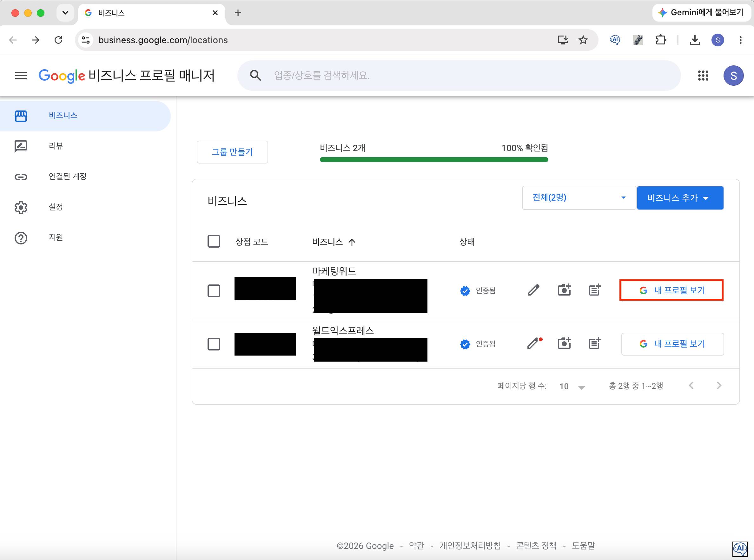
Task: Open the 전체(2명) filter dropdown
Action: pyautogui.click(x=579, y=198)
